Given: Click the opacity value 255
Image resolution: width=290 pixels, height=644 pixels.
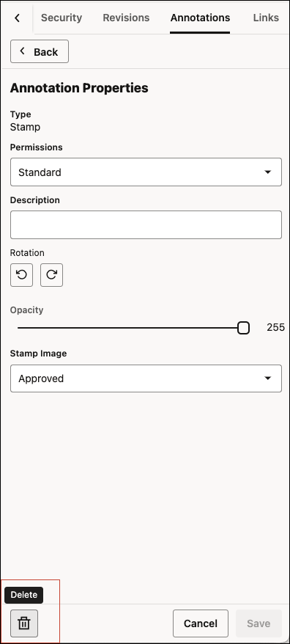Looking at the screenshot, I should point(275,327).
